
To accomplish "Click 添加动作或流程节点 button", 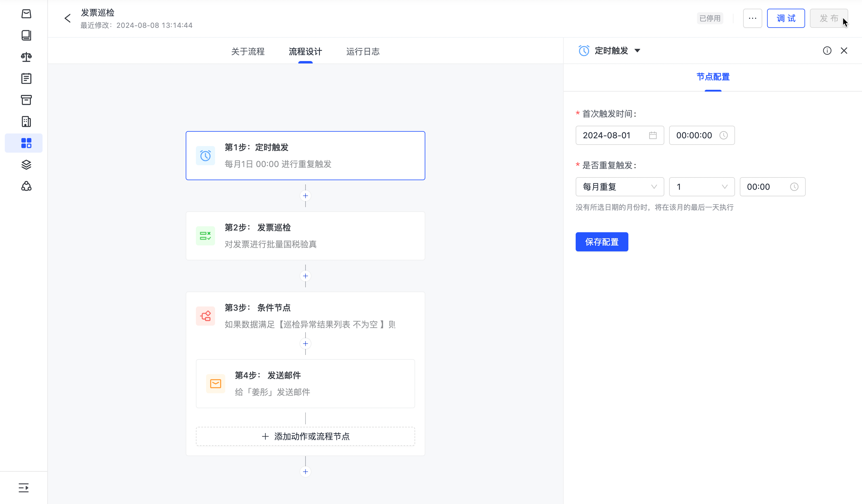I will point(305,436).
